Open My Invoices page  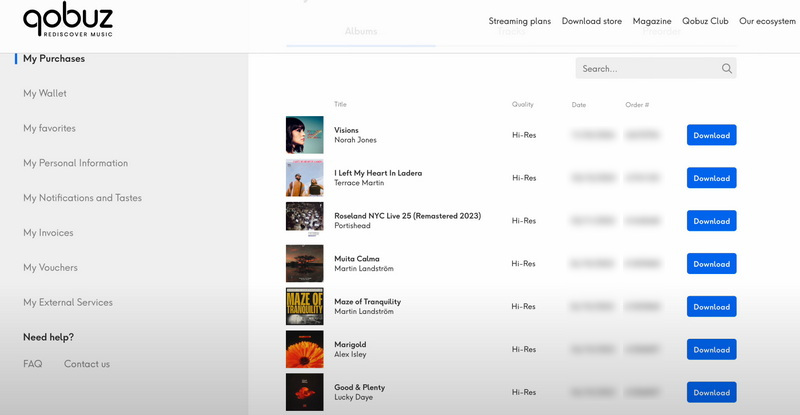[48, 233]
